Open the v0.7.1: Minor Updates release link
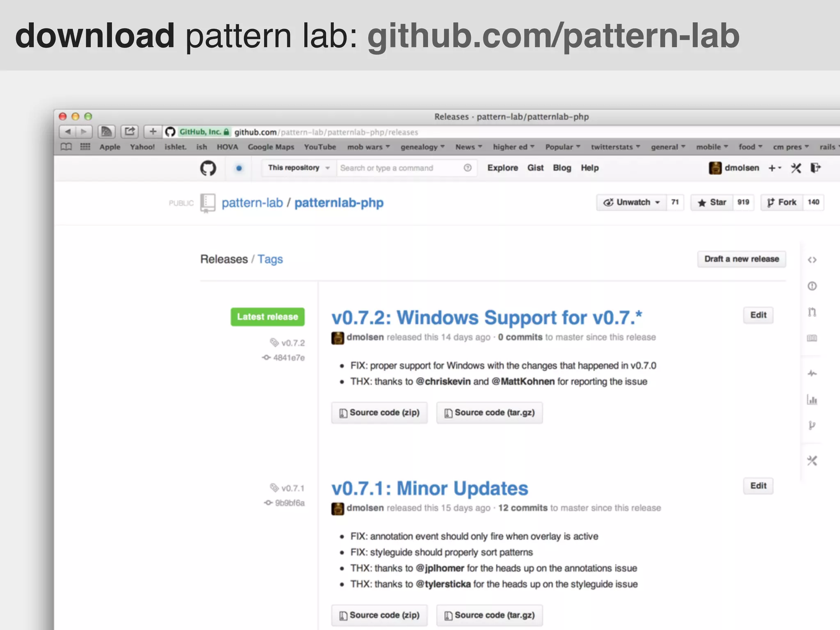Viewport: 840px width, 630px height. (429, 488)
